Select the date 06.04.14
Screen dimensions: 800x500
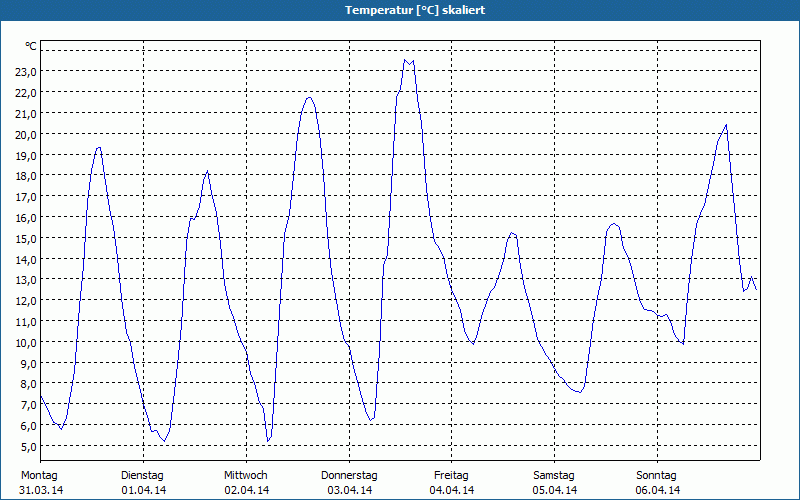point(658,491)
